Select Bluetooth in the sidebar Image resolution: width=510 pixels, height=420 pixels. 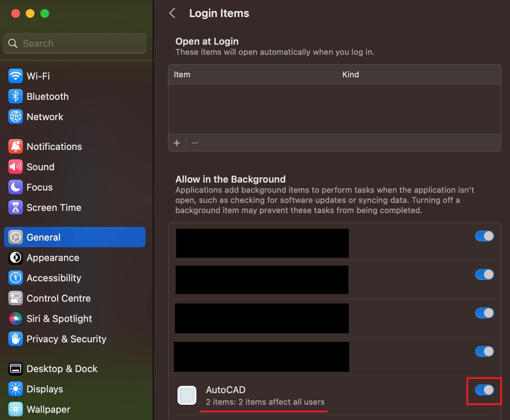click(47, 96)
